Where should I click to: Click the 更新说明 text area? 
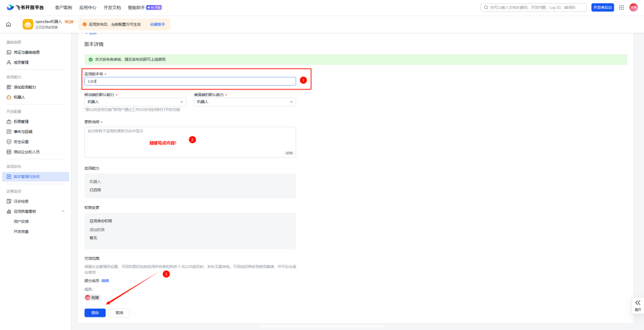click(x=190, y=142)
